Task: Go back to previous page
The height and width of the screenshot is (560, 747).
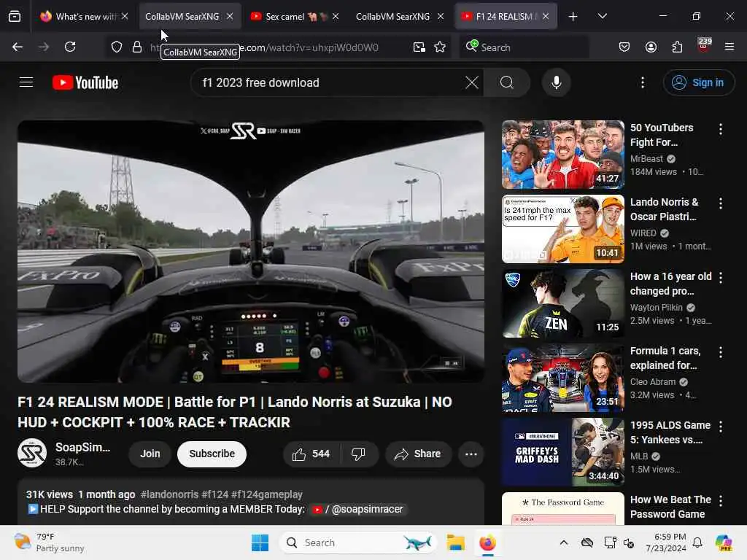Action: pos(18,47)
